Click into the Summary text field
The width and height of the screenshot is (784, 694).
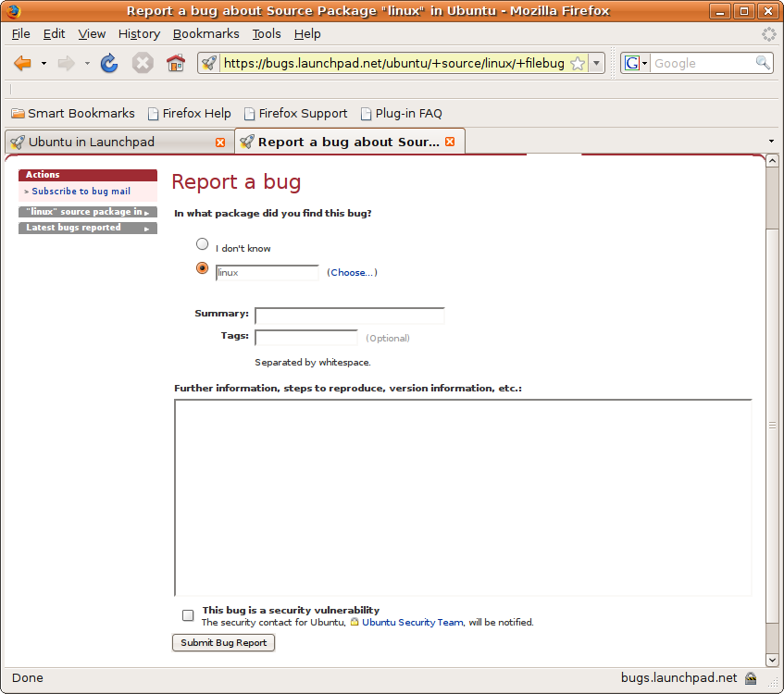[x=349, y=316]
